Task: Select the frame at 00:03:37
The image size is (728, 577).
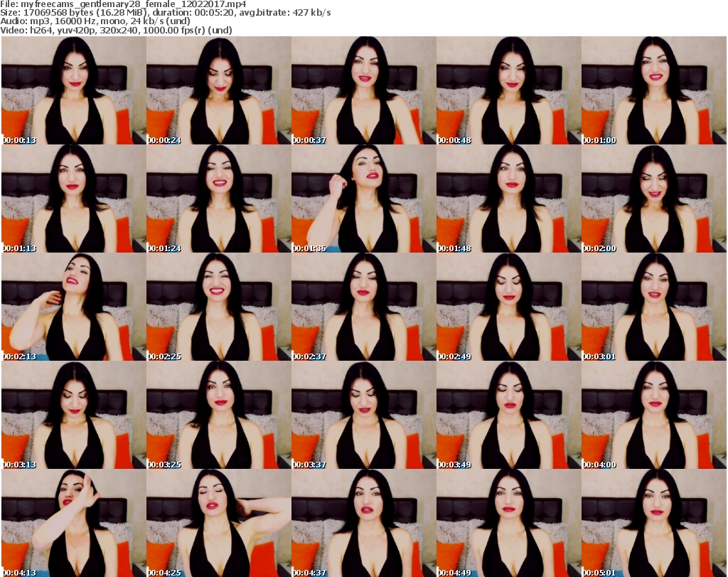Action: click(x=363, y=415)
